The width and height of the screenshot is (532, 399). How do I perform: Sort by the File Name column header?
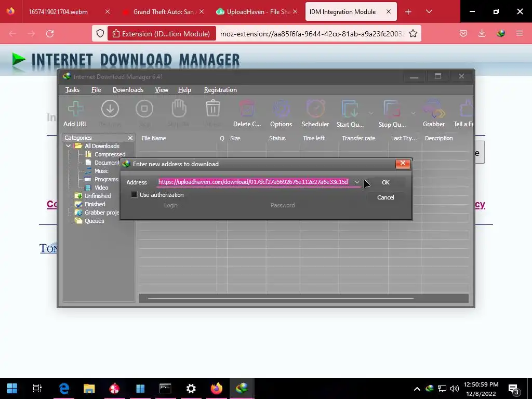178,138
